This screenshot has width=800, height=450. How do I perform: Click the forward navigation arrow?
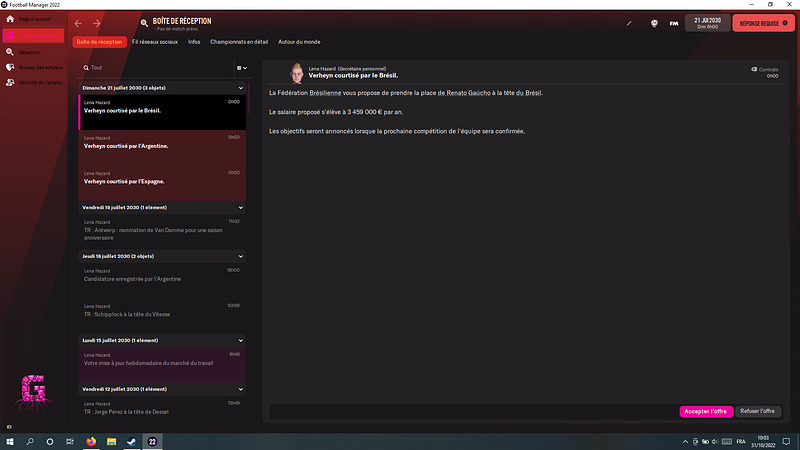click(96, 23)
